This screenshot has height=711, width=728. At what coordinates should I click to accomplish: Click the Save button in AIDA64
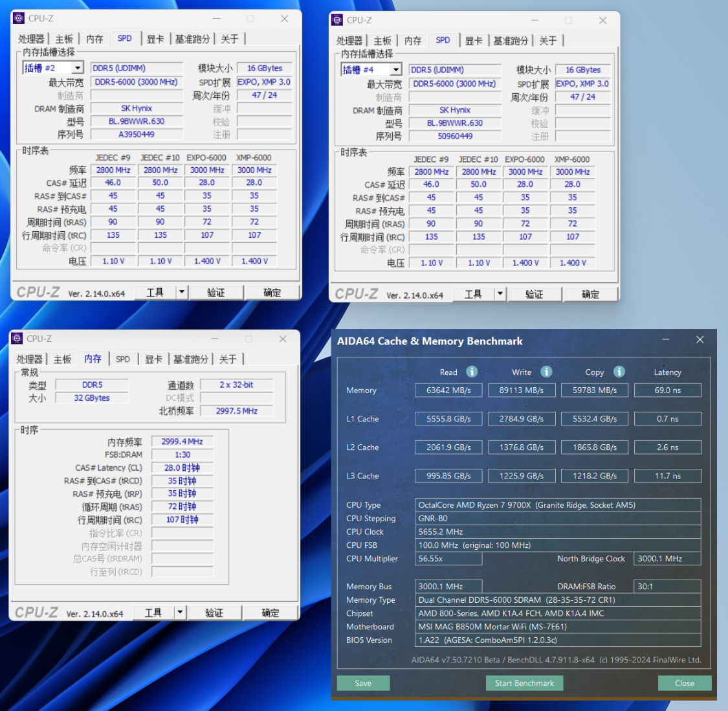click(x=363, y=683)
